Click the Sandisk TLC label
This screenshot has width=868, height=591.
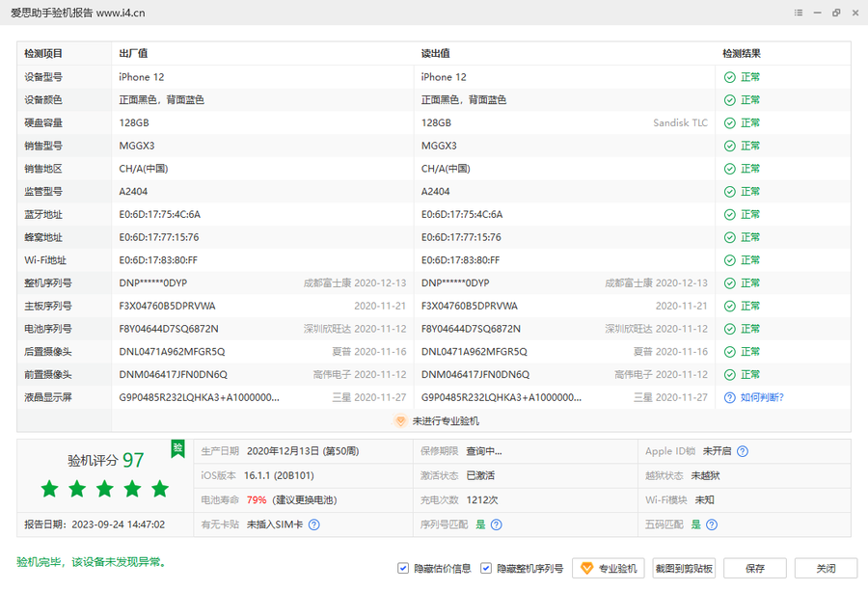[x=680, y=122]
